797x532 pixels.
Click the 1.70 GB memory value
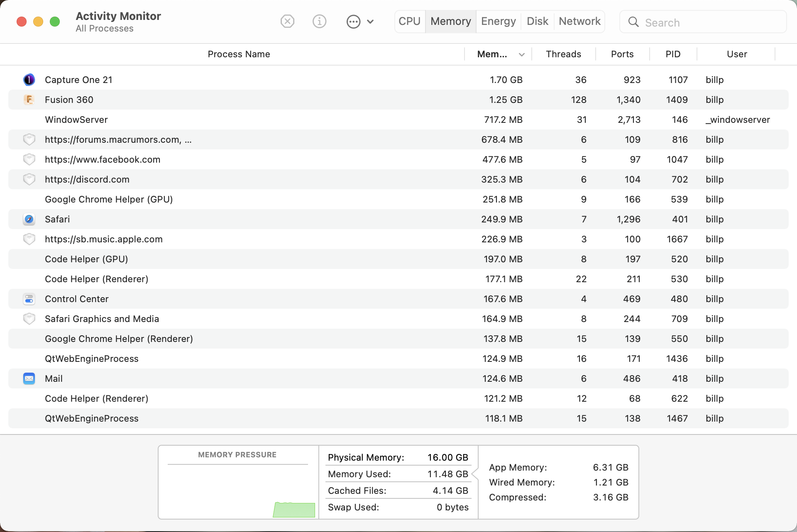click(506, 80)
